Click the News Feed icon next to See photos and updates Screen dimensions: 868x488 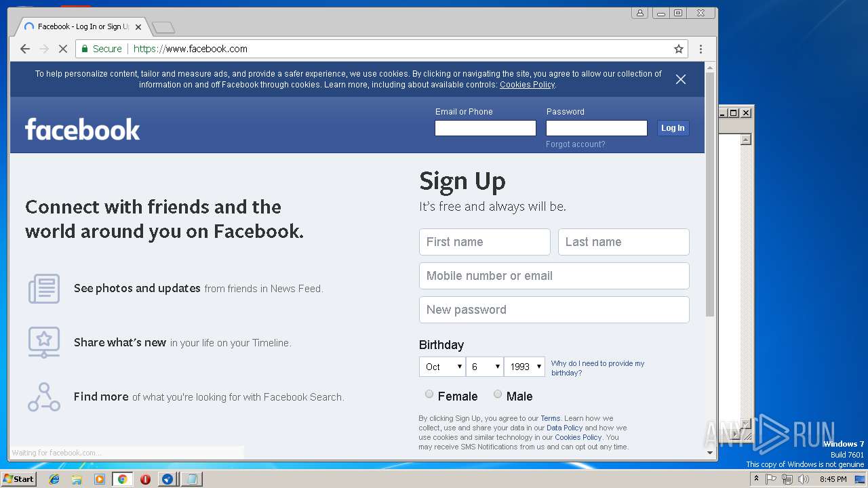44,289
